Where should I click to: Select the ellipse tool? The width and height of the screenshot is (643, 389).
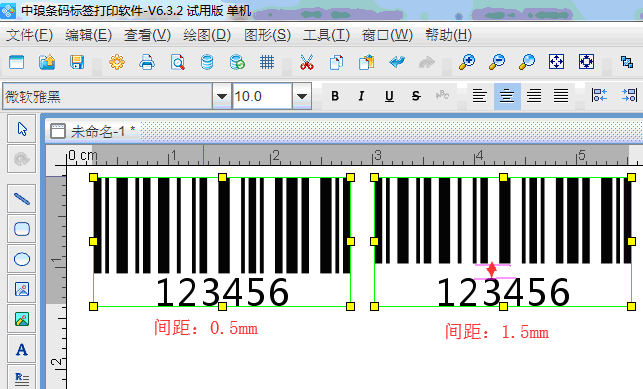coord(22,259)
